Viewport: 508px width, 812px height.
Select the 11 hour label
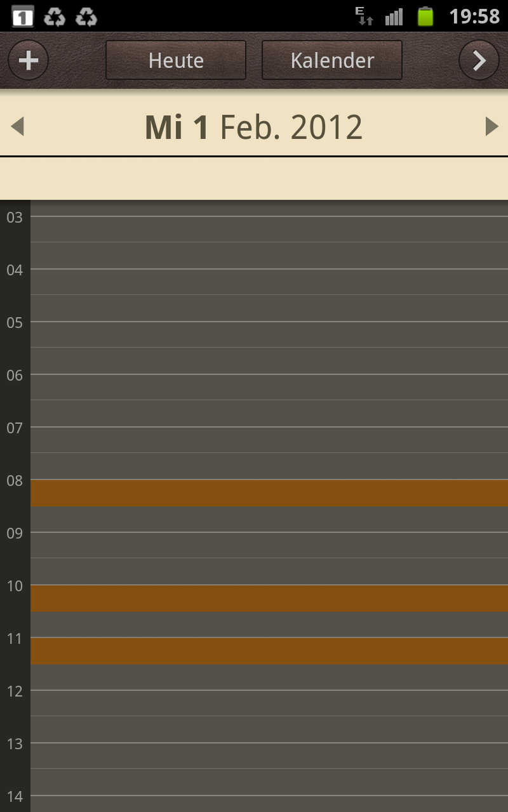point(15,639)
